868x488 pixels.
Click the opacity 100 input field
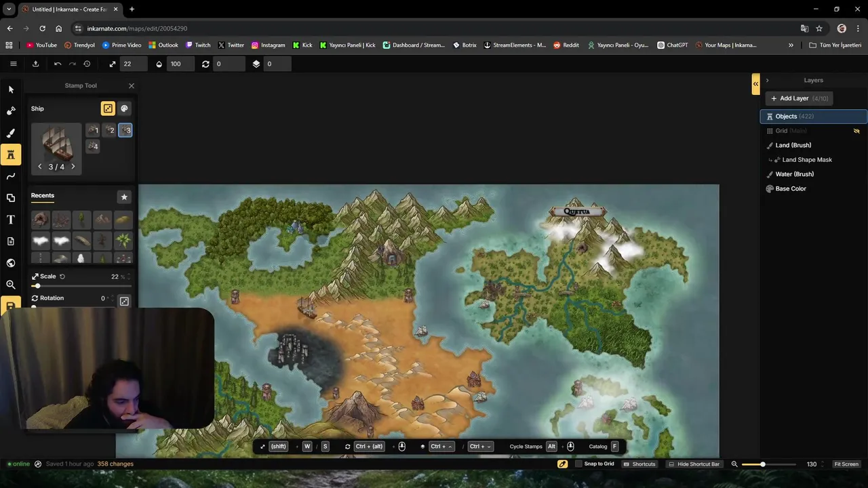point(182,64)
